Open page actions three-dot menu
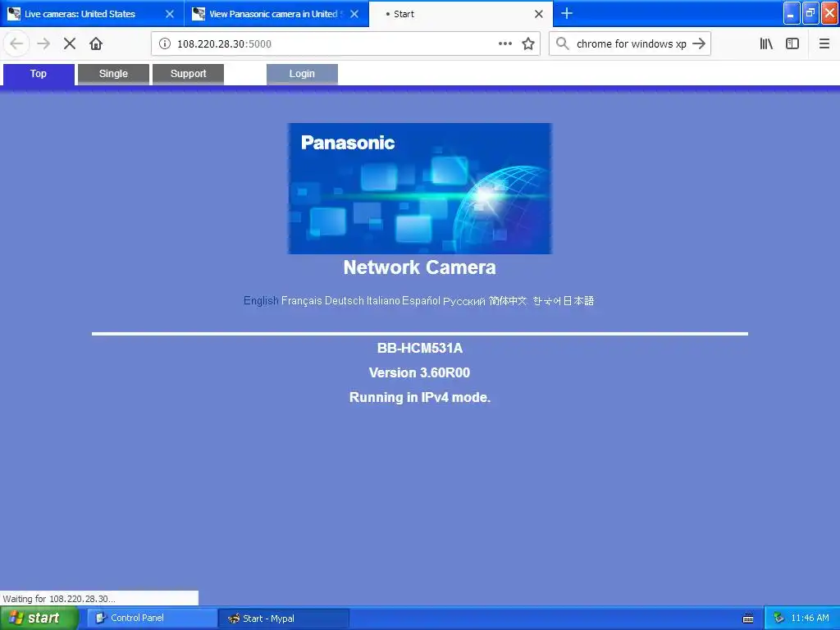Screen dimensions: 840x630 click(505, 44)
